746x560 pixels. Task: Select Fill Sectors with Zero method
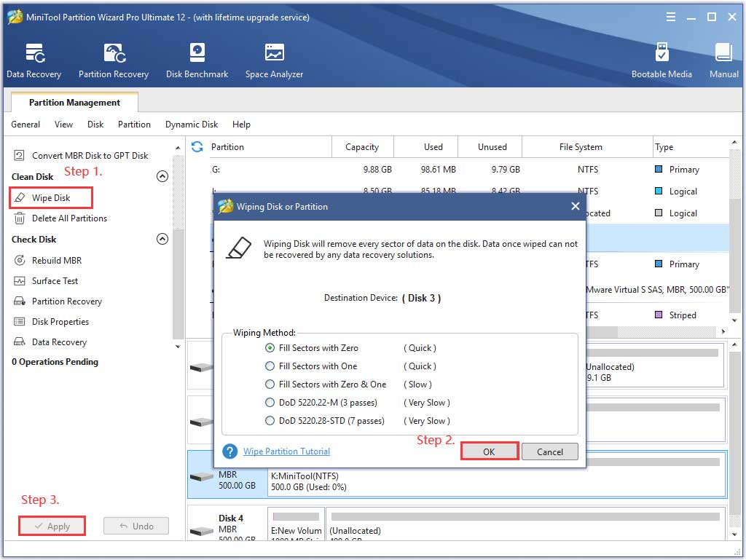(x=270, y=348)
